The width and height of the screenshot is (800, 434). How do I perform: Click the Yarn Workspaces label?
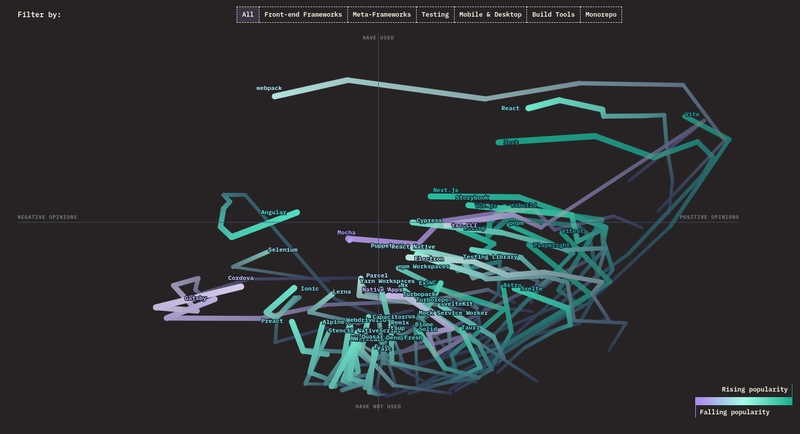387,281
